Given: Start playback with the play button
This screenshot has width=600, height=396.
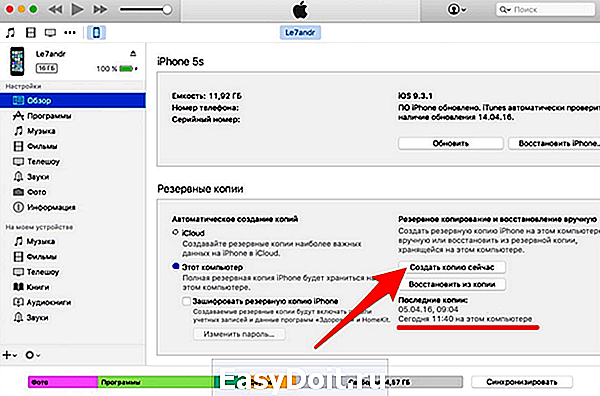Looking at the screenshot, I should point(77,10).
